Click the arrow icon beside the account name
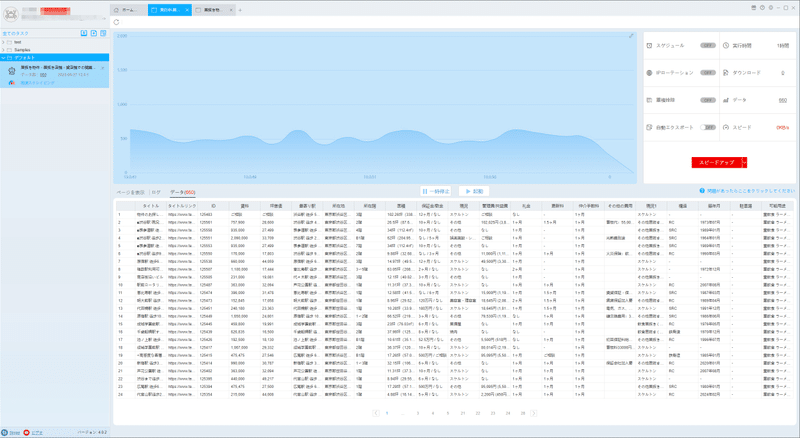800x438 pixels. [104, 18]
